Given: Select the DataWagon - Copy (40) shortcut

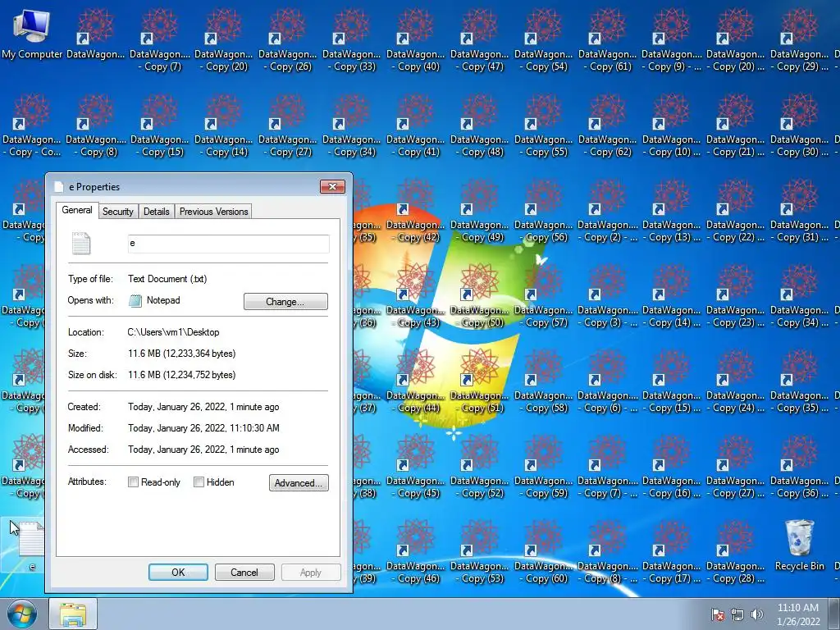Looking at the screenshot, I should [416, 40].
